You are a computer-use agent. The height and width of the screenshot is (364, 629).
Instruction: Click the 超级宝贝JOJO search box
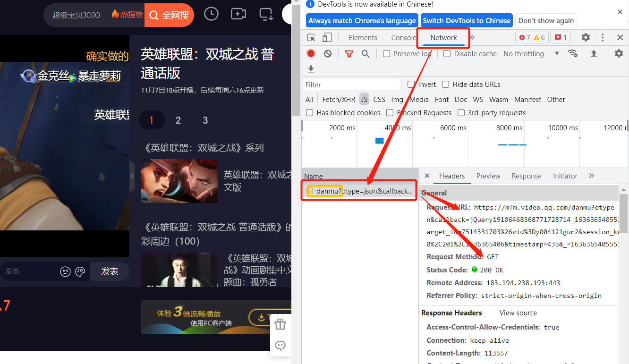pyautogui.click(x=76, y=15)
